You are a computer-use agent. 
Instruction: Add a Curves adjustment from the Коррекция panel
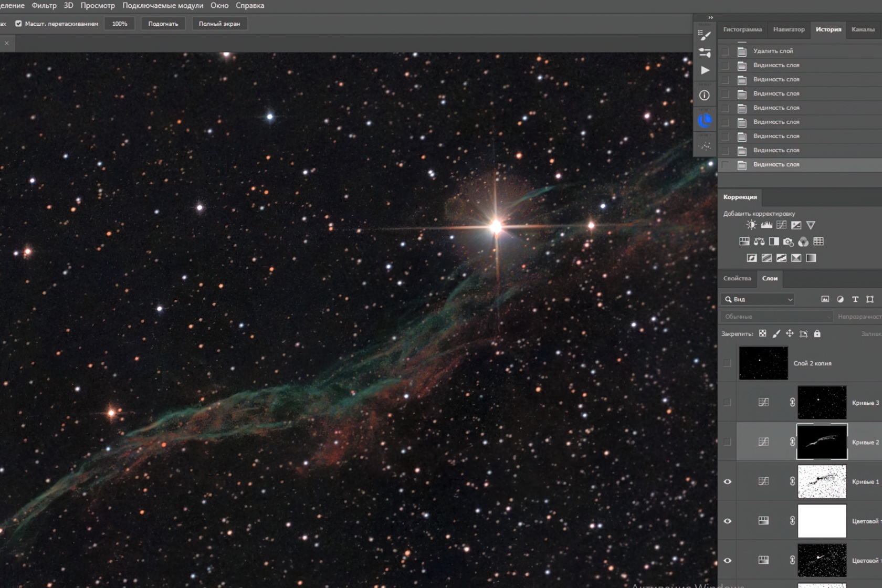pos(782,225)
